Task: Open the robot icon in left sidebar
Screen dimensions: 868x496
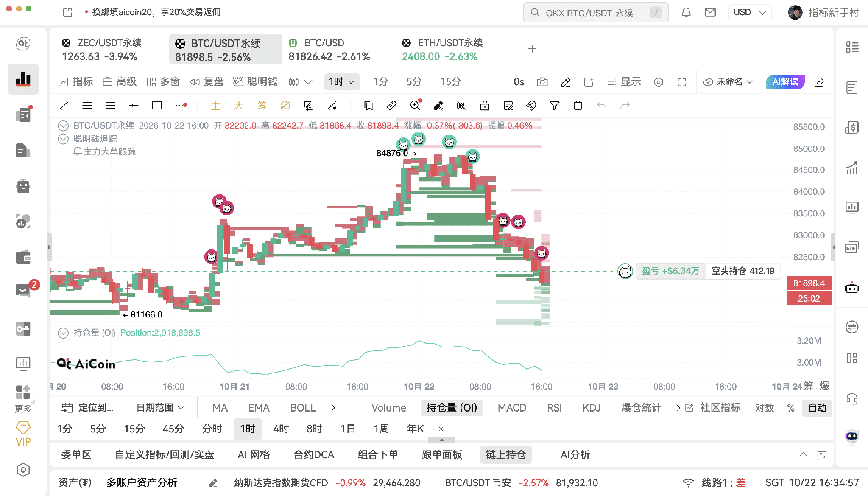Action: click(23, 186)
